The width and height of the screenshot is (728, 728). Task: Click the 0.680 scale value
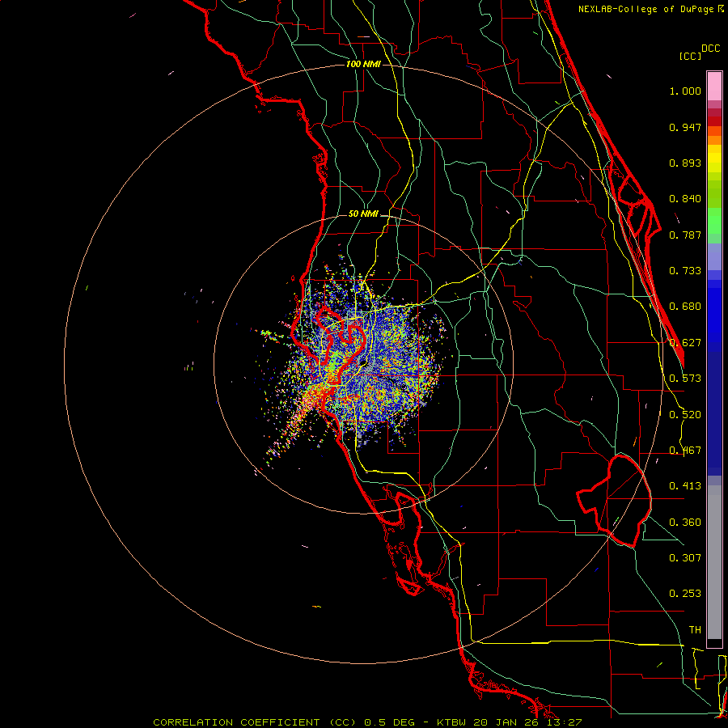click(685, 307)
